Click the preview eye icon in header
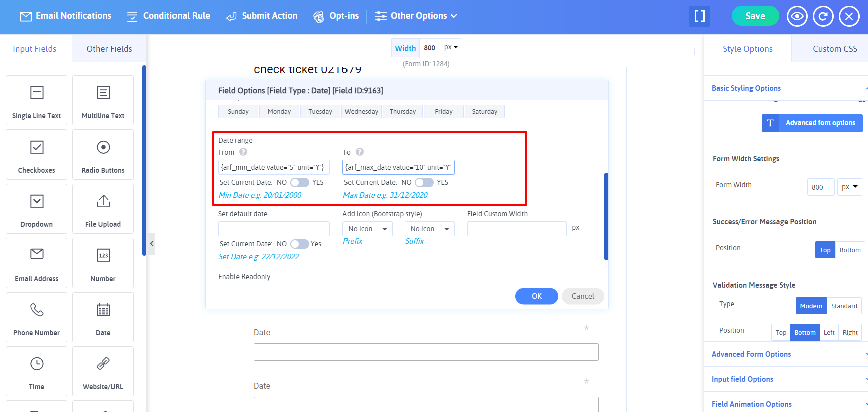 click(797, 16)
